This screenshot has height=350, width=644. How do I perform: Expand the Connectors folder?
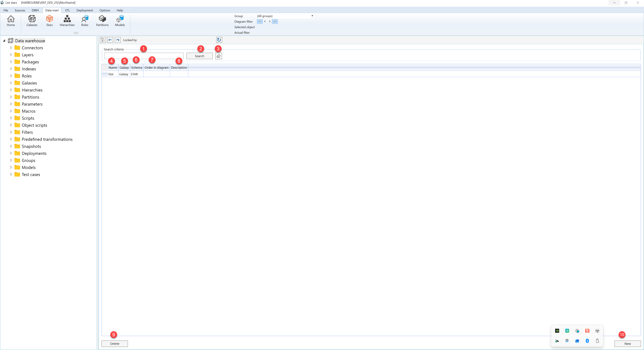coord(11,48)
